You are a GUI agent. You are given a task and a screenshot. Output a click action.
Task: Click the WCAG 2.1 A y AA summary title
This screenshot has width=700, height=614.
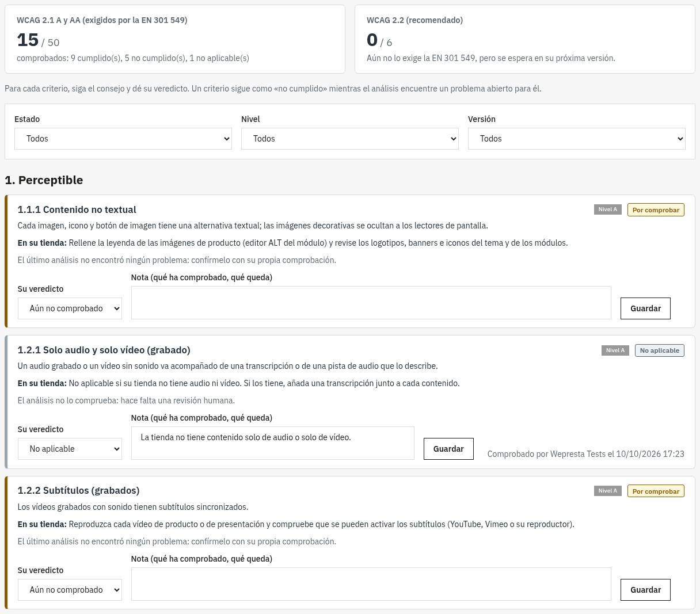(x=102, y=20)
